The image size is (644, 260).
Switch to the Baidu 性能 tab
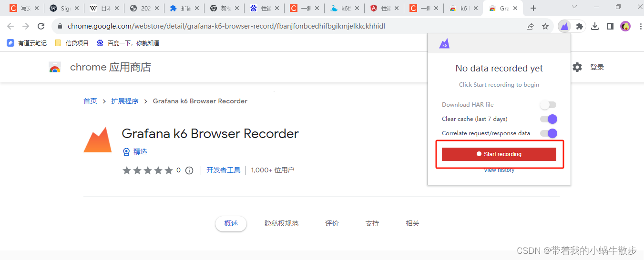[264, 8]
